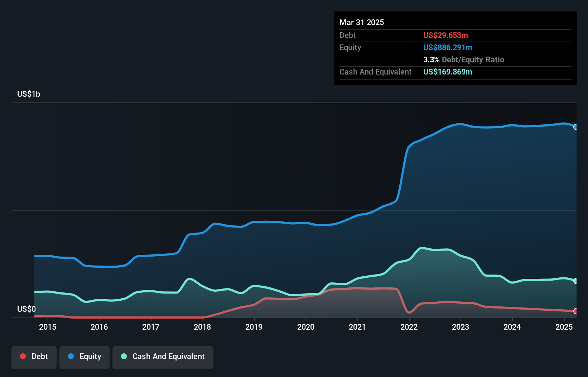Click the US$1b y-axis label

29,94
